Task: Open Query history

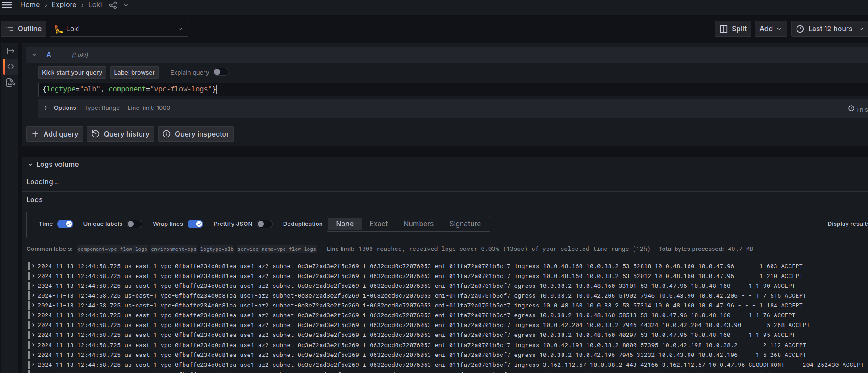Action: [x=121, y=134]
